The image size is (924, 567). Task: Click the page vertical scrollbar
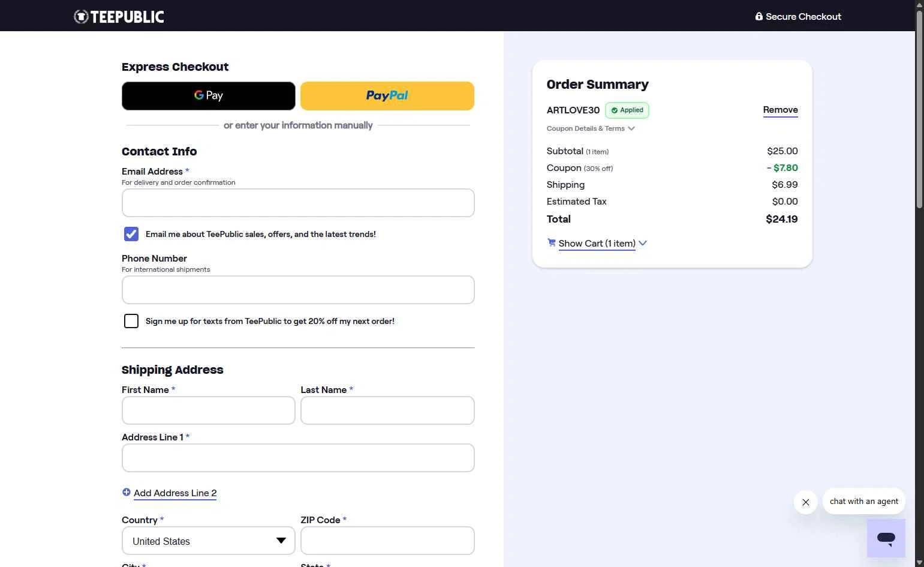pos(919,108)
